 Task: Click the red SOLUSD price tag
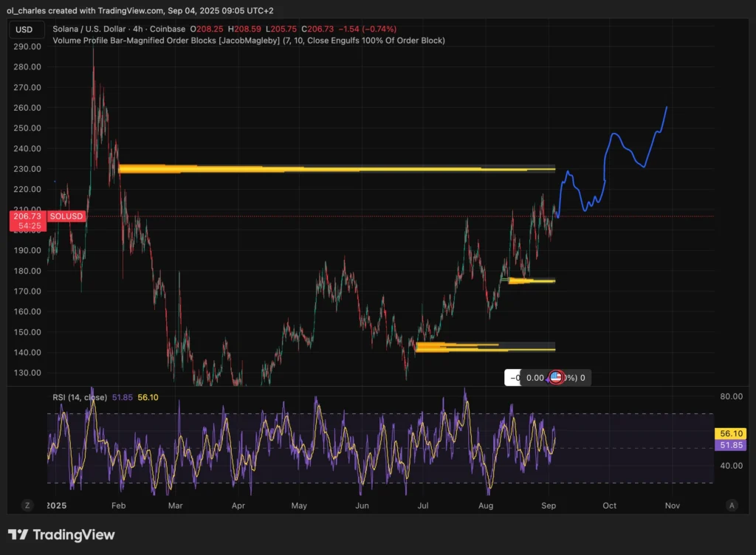point(66,216)
